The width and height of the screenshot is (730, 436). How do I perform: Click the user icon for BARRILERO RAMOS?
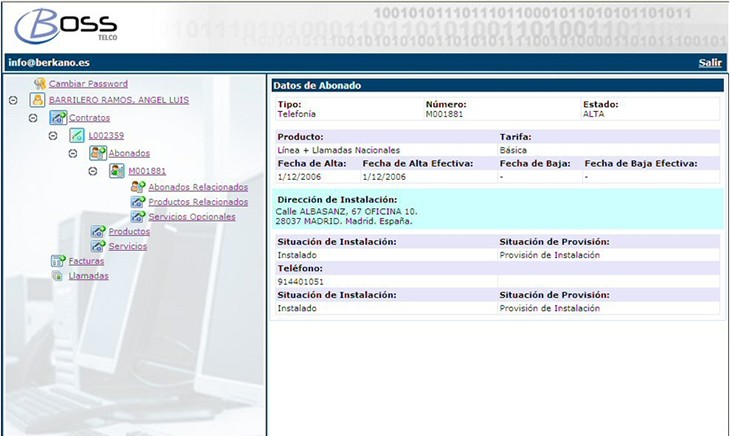click(37, 101)
